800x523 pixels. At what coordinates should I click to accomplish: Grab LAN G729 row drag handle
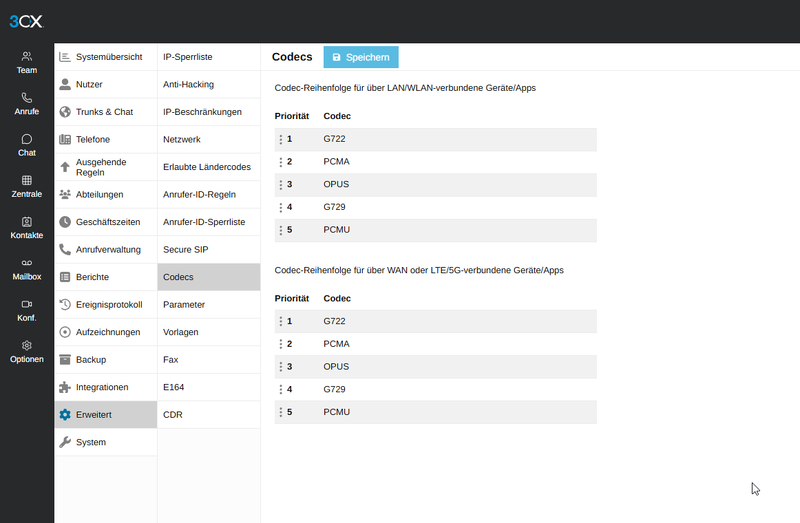coord(281,208)
